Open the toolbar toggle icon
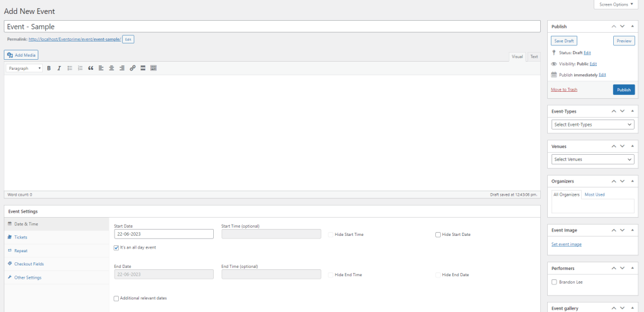 [153, 68]
